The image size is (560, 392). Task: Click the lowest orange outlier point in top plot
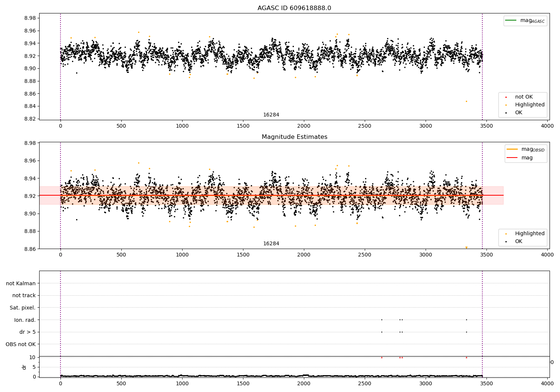point(466,101)
